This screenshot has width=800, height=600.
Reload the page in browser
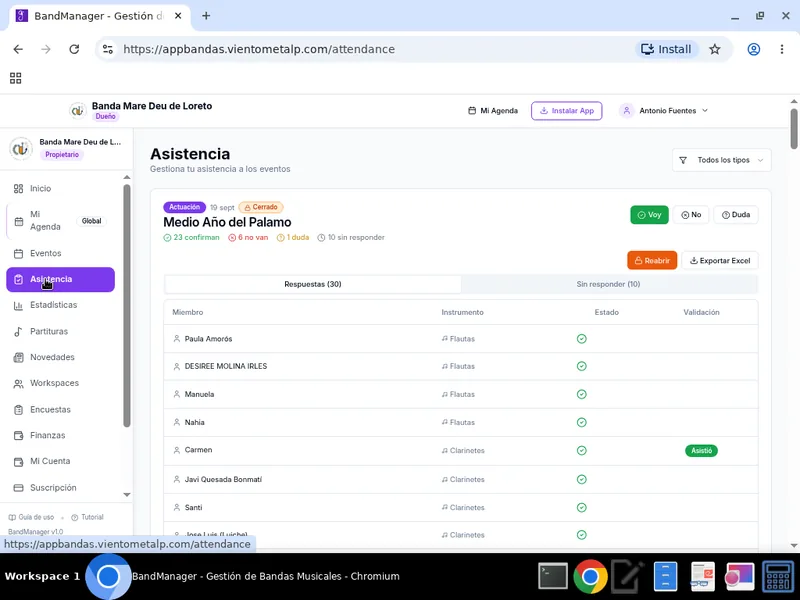pyautogui.click(x=74, y=49)
